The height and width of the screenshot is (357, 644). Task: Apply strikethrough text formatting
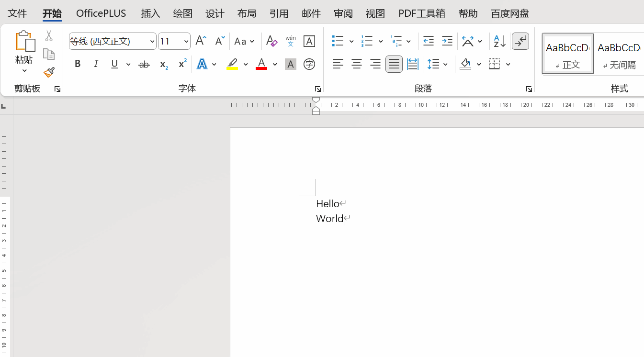click(x=144, y=64)
